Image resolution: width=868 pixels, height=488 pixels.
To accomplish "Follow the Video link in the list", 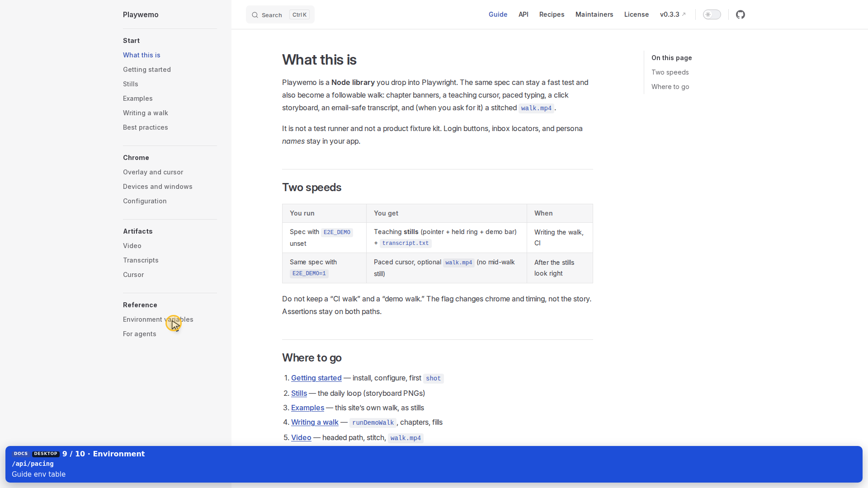I will (301, 437).
